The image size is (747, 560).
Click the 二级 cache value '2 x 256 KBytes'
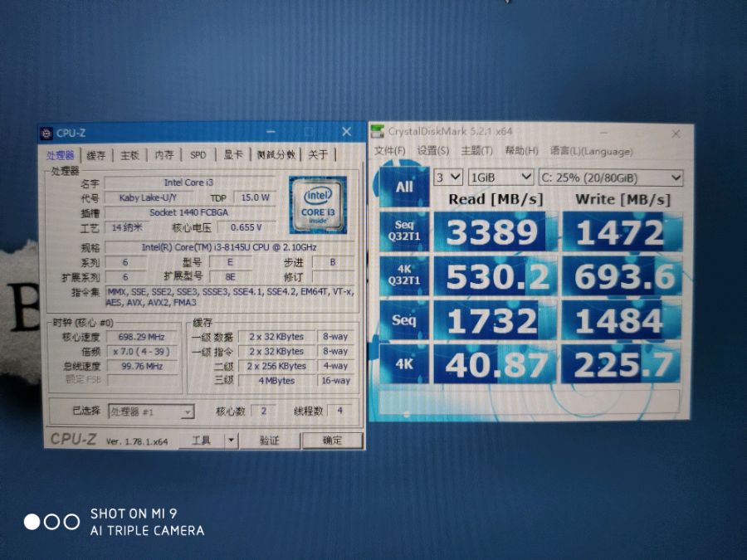[x=276, y=366]
